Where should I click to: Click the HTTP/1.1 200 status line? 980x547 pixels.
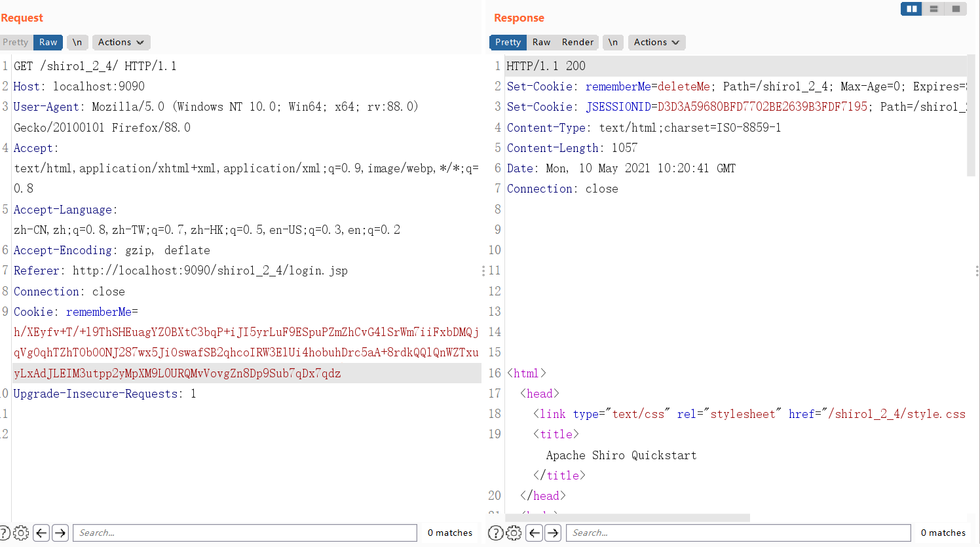pos(546,66)
